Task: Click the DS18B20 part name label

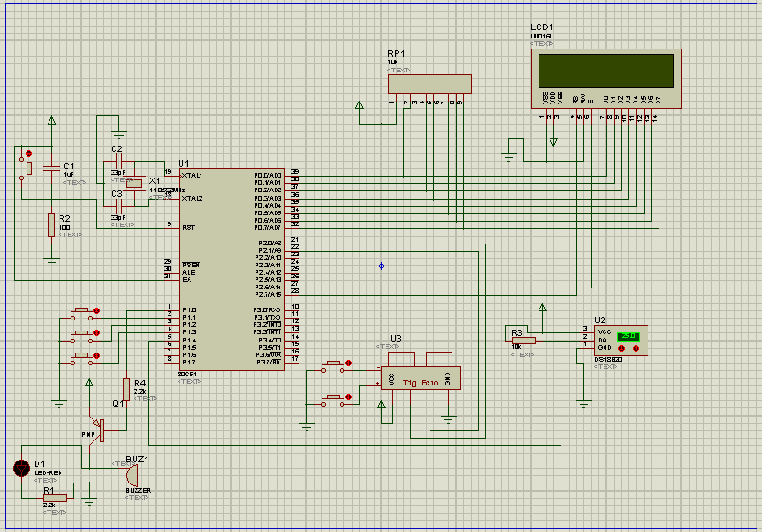Action: coord(608,360)
